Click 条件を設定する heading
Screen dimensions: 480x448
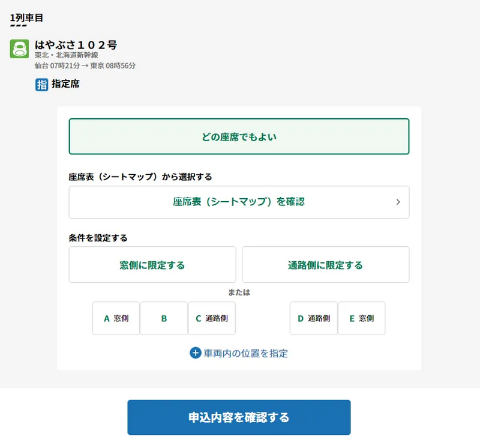coord(98,238)
